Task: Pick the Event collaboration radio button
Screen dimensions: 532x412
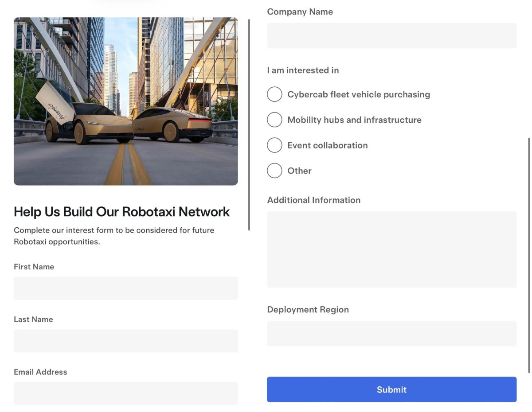Action: tap(274, 145)
